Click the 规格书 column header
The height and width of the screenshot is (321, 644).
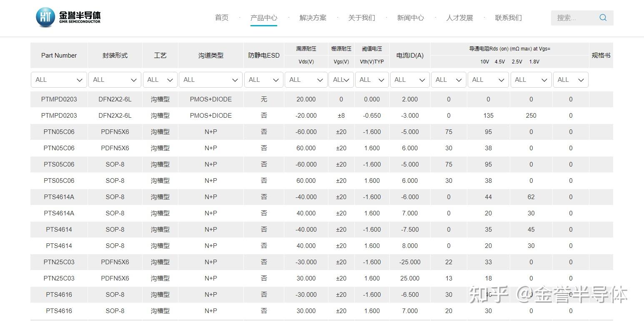pos(601,55)
